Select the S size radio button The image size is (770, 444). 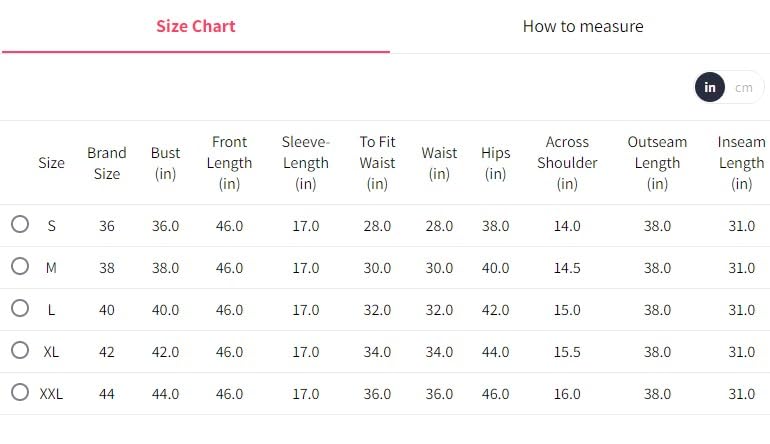[x=20, y=225]
